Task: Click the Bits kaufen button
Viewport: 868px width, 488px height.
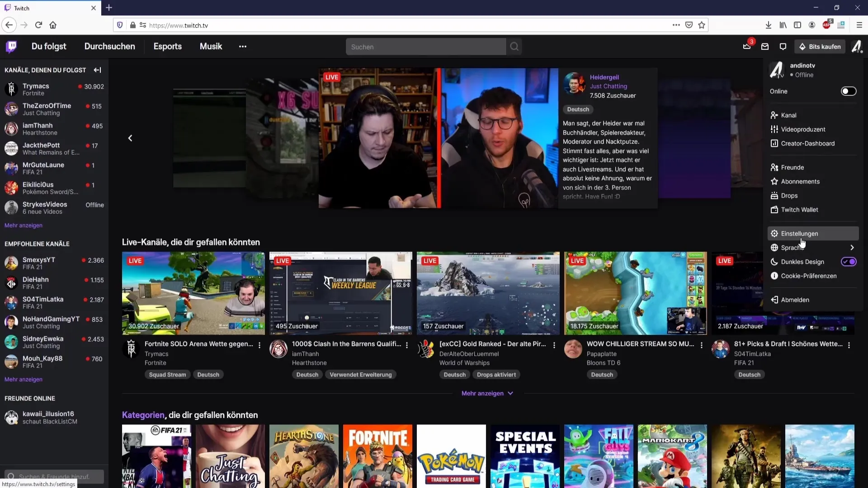Action: click(820, 47)
